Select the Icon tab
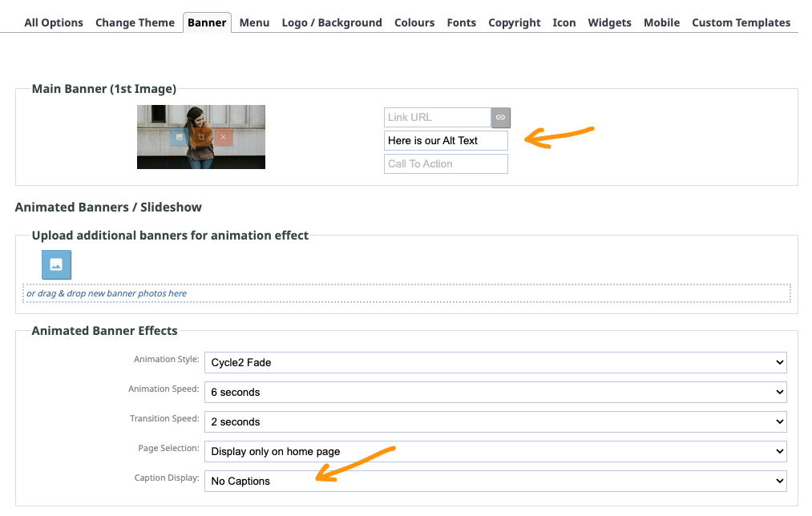 coord(564,22)
